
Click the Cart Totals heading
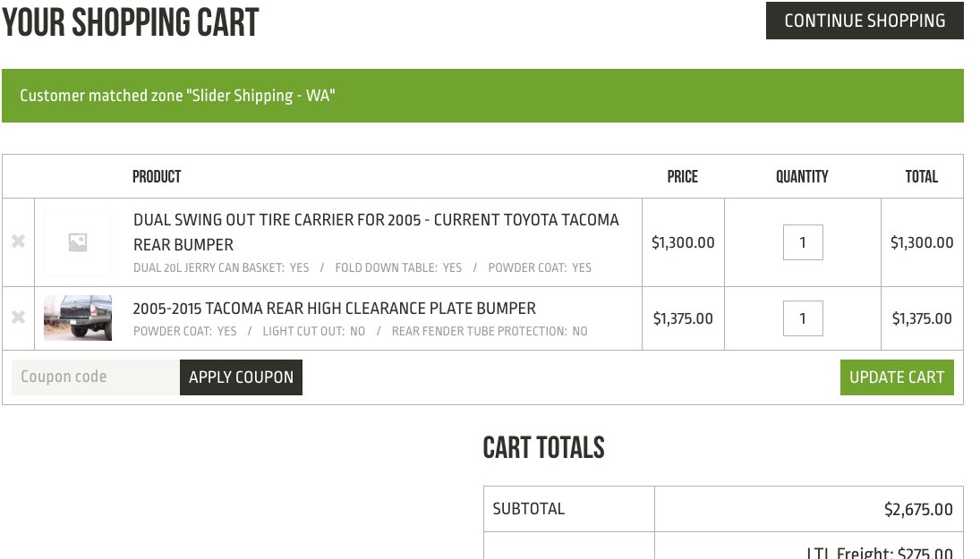544,448
